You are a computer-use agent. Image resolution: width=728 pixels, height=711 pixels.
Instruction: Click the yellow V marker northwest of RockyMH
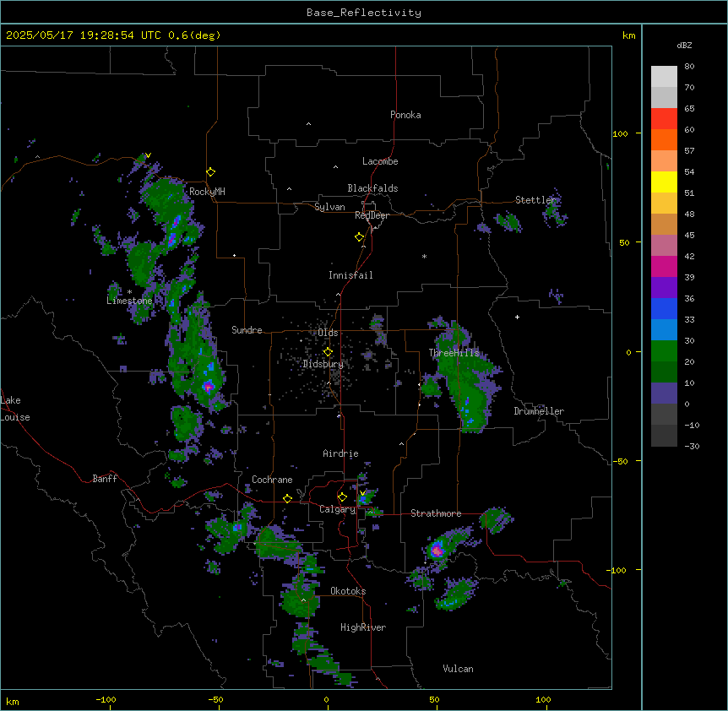[148, 155]
